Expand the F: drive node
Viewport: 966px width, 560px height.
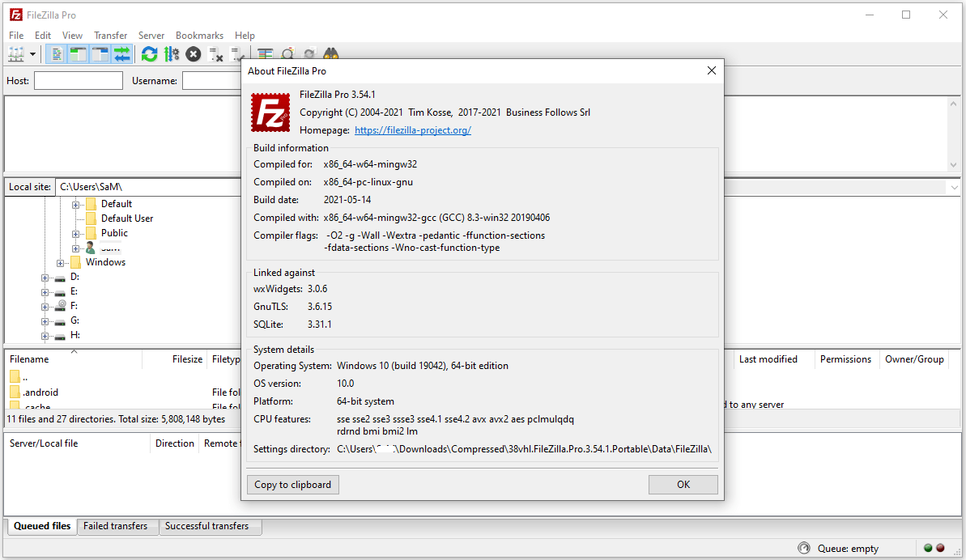pyautogui.click(x=45, y=307)
